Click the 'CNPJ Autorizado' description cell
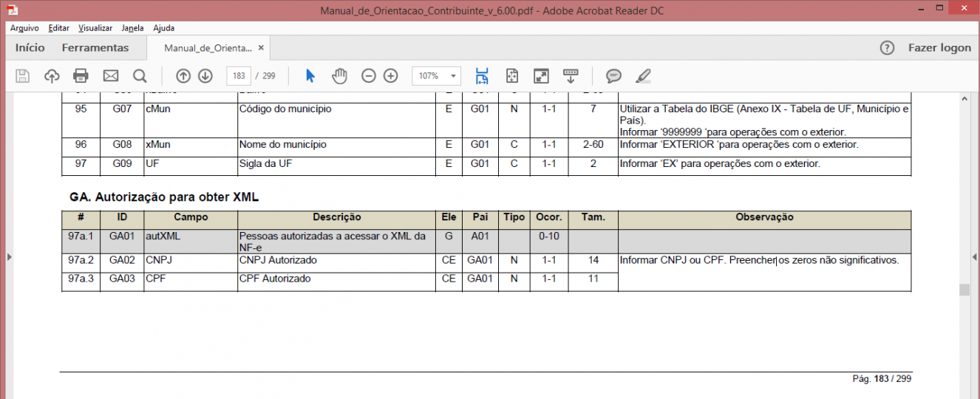980x399 pixels. pos(336,263)
